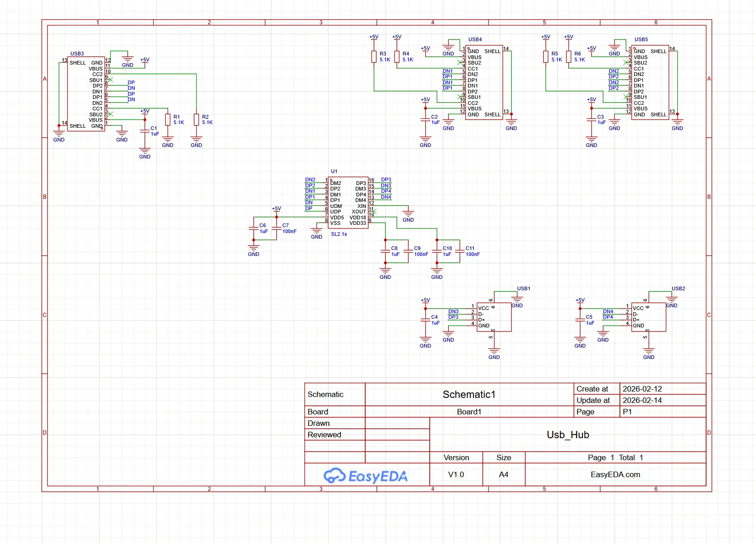Screen dimensions: 756x544
Task: Click the XOUT pin name on U1
Action: [x=359, y=212]
